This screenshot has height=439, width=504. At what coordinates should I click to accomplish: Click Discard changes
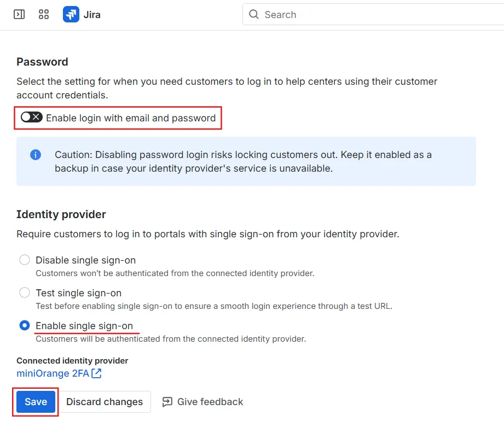tap(105, 402)
